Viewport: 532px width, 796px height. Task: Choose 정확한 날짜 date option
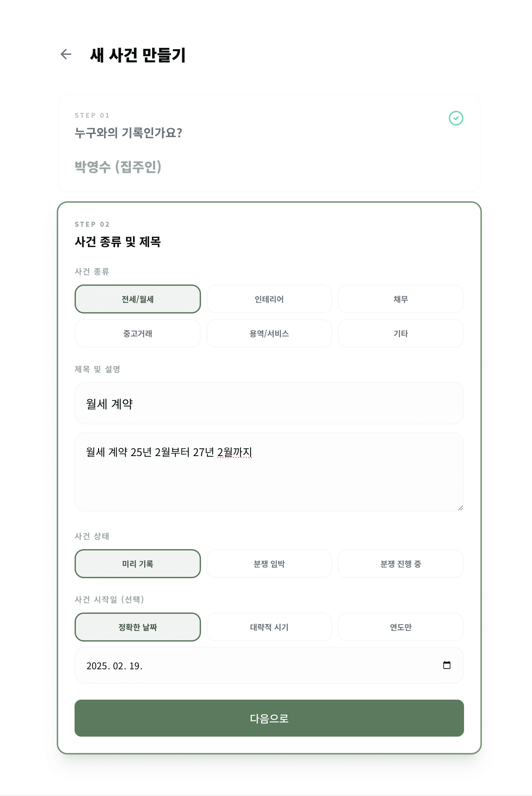coord(137,627)
